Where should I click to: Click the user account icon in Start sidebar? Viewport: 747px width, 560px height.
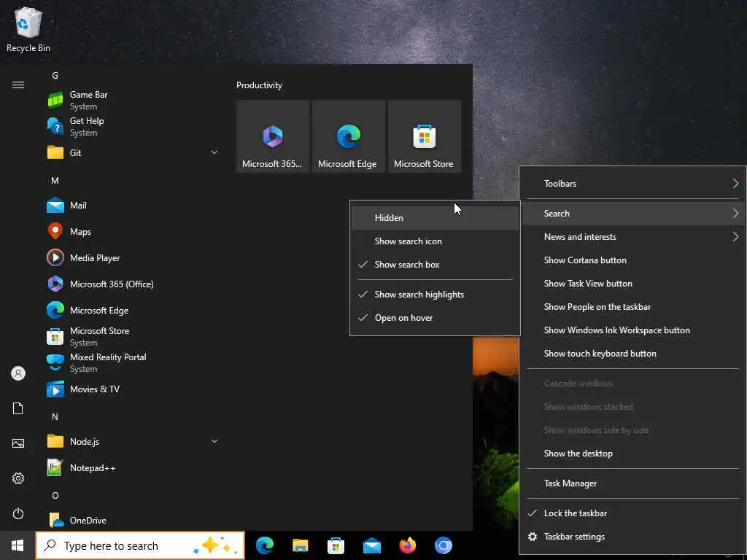coord(18,373)
